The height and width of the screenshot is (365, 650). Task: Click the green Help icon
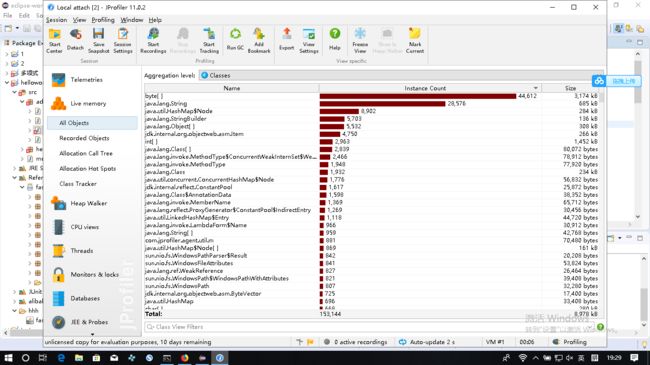(335, 40)
